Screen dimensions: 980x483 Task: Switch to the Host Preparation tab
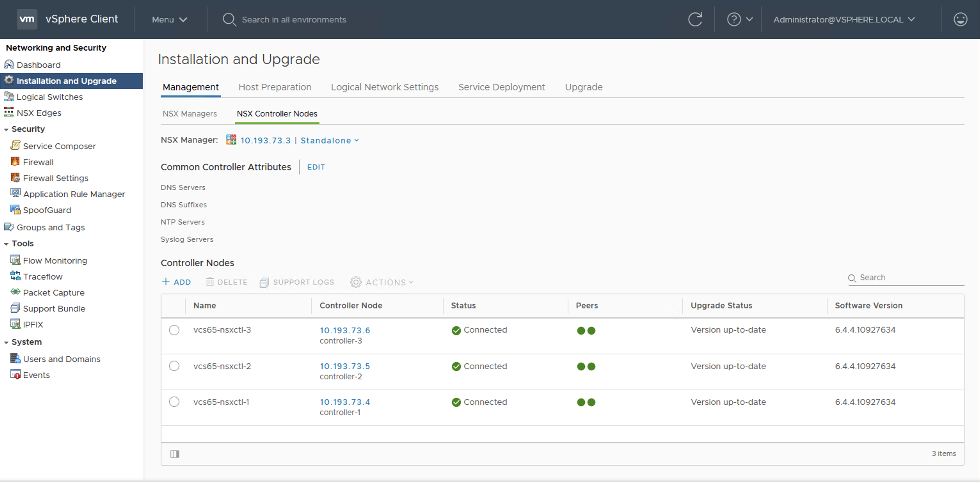[275, 87]
